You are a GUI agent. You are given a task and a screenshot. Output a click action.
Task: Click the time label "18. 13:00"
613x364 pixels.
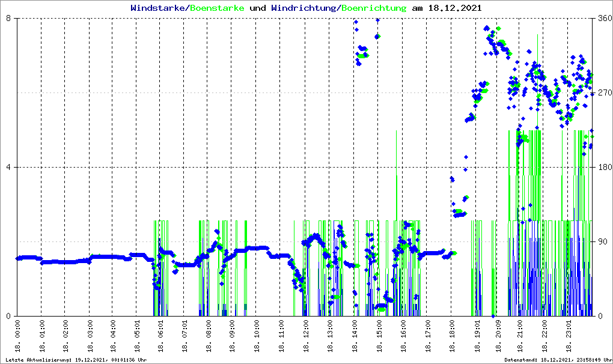point(330,336)
